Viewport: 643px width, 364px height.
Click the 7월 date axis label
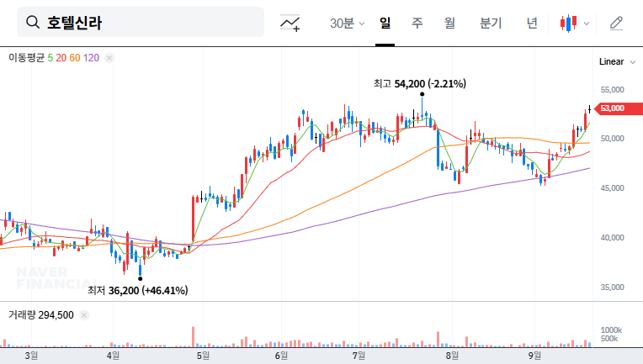pos(359,356)
